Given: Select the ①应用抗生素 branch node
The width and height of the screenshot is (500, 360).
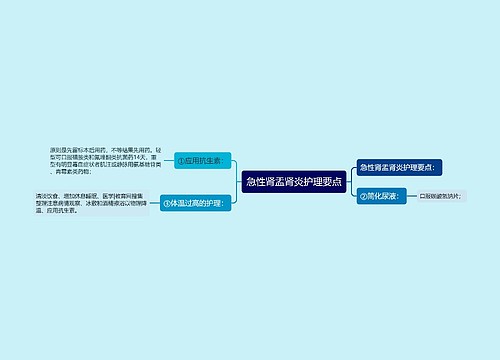Looking at the screenshot, I should (203, 161).
